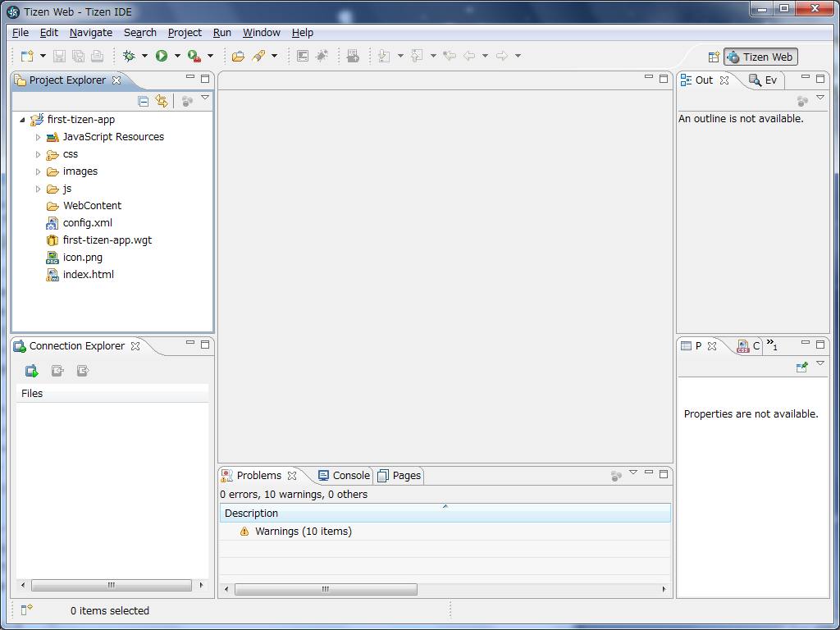The width and height of the screenshot is (840, 630).
Task: Toggle Link with Editor in Project Explorer
Action: tap(162, 101)
